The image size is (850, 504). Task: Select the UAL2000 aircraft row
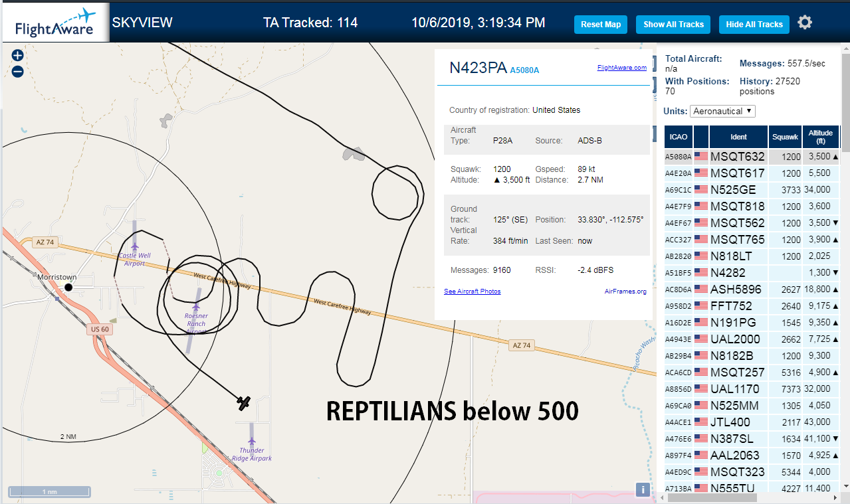point(752,339)
